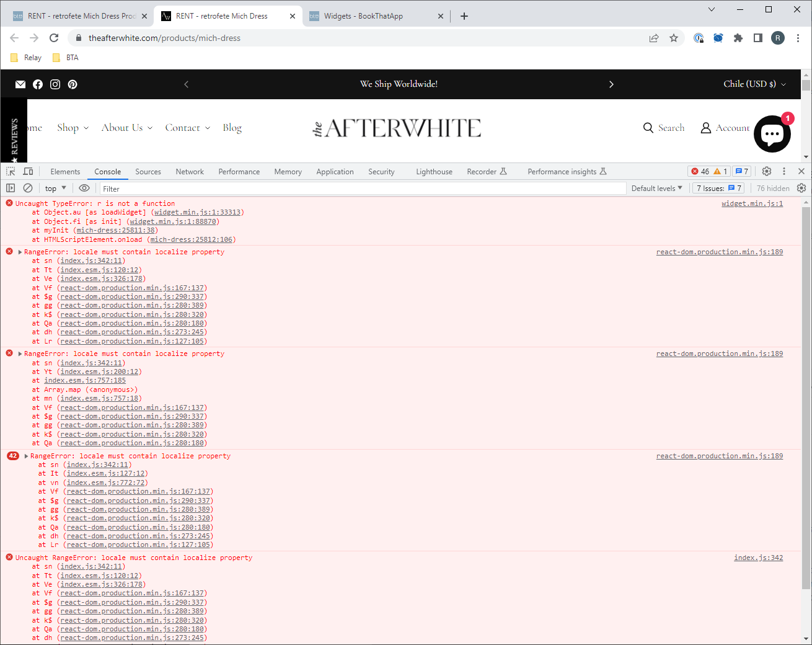812x645 pixels.
Task: Click the 7 Issues button
Action: (x=718, y=188)
